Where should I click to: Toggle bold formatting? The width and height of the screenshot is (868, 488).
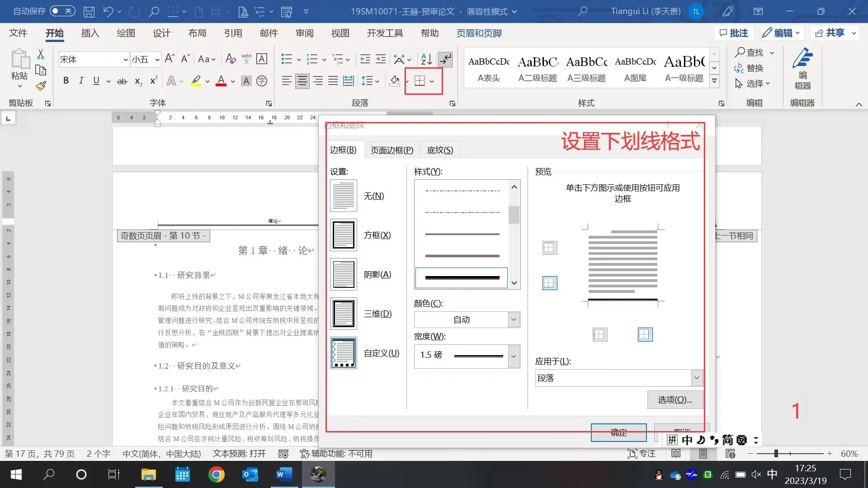(66, 80)
